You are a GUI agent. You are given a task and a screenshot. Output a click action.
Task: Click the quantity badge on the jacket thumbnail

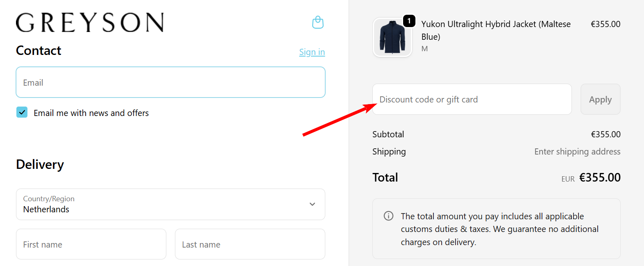pyautogui.click(x=408, y=21)
